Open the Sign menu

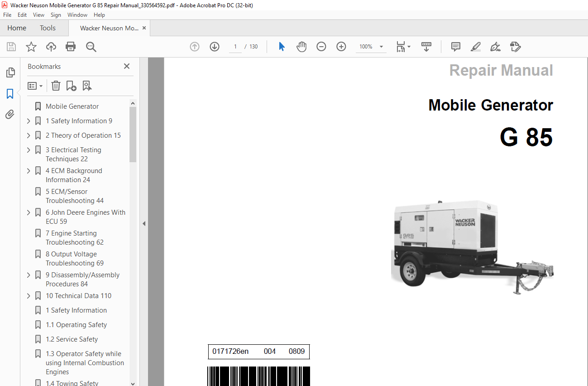tap(56, 15)
